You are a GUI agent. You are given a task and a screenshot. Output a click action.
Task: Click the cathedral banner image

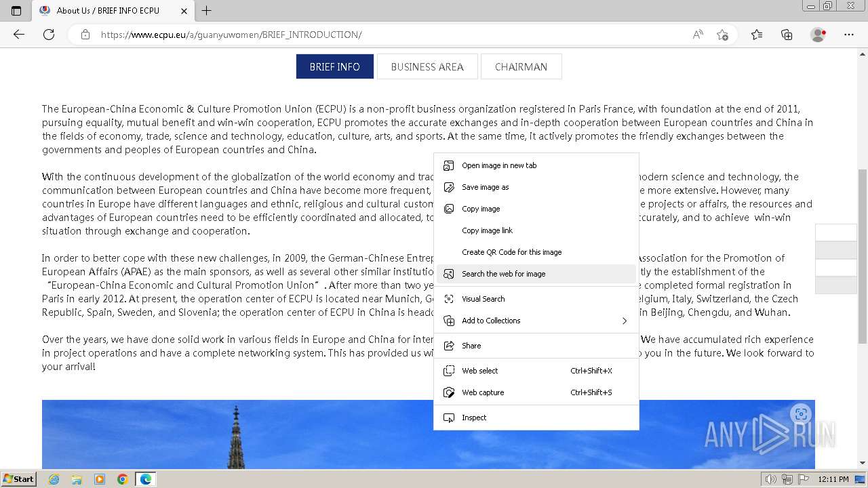pos(429,434)
